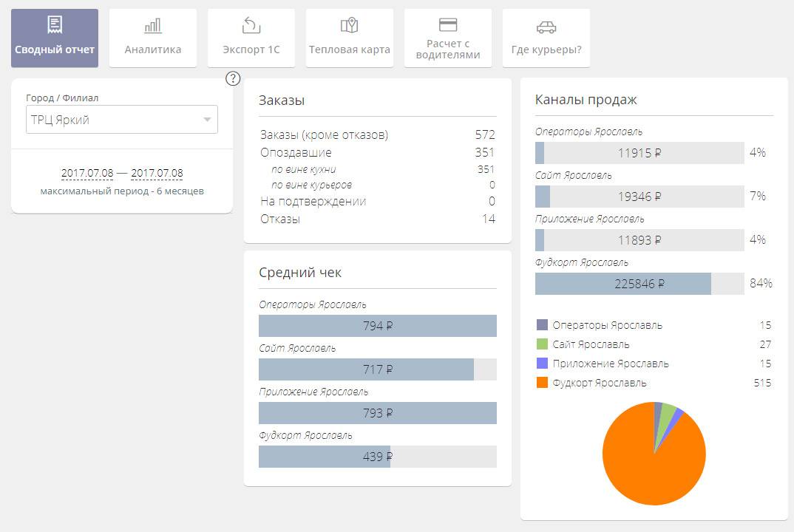Click the export arrow icon for 1С
This screenshot has width=794, height=532.
[251, 25]
